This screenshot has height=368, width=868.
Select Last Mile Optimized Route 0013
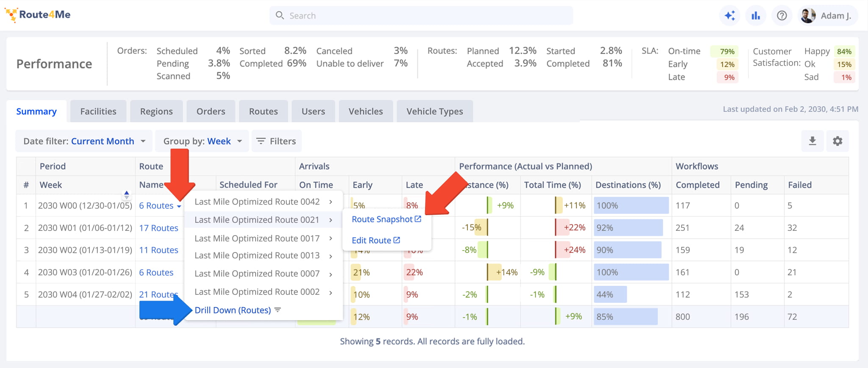(x=264, y=256)
